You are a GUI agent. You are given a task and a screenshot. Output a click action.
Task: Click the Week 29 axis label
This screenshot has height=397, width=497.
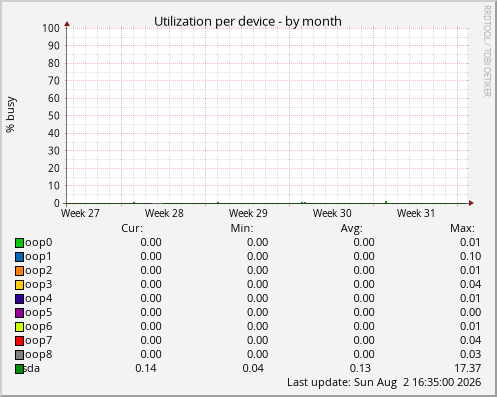(x=248, y=213)
